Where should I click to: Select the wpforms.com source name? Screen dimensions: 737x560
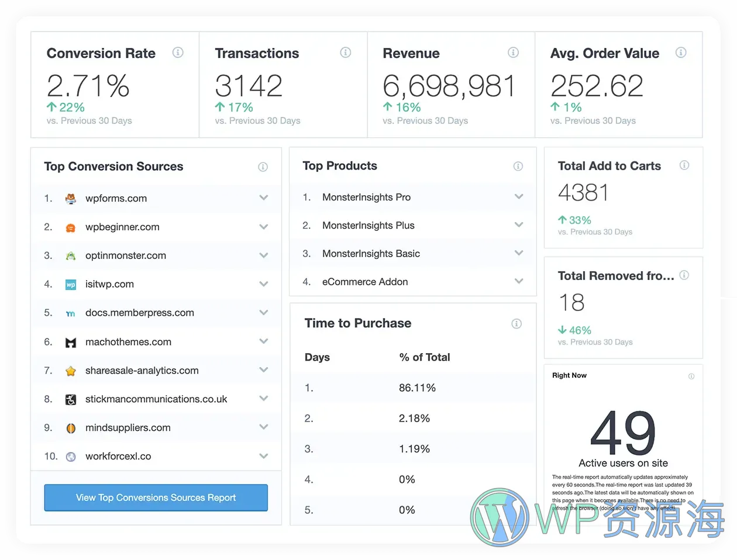116,198
